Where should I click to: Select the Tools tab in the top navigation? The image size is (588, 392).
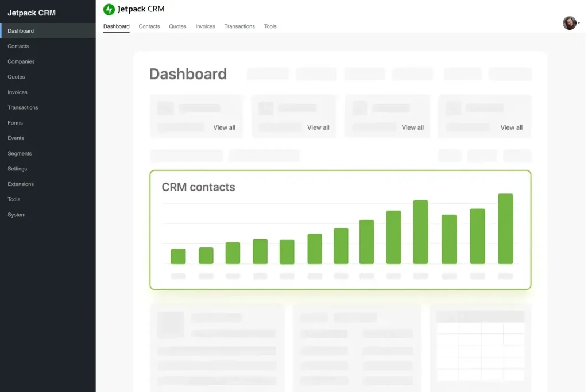point(270,26)
